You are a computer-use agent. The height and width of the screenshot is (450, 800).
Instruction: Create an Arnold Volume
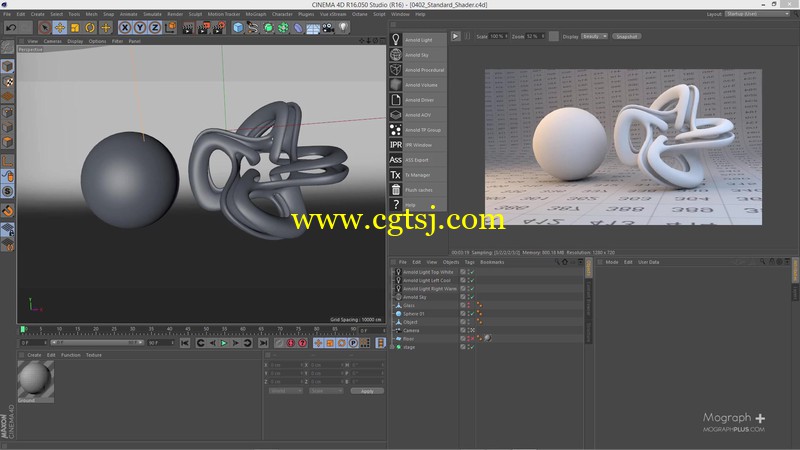click(x=417, y=85)
